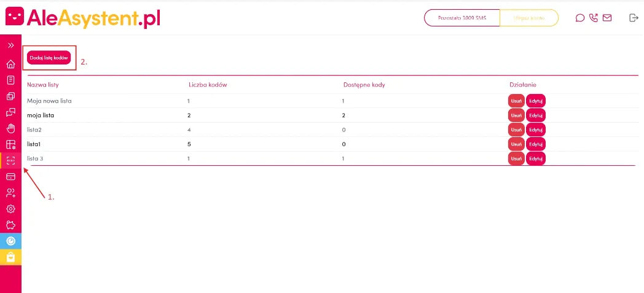644x293 pixels.
Task: Log out using the exit icon
Action: pos(634,18)
